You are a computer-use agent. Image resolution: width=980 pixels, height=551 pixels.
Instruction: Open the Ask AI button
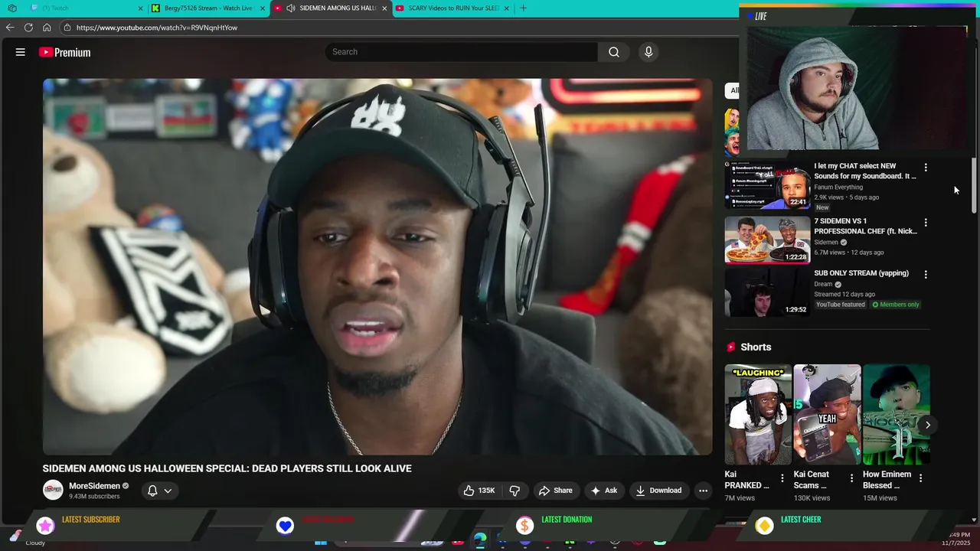click(603, 491)
